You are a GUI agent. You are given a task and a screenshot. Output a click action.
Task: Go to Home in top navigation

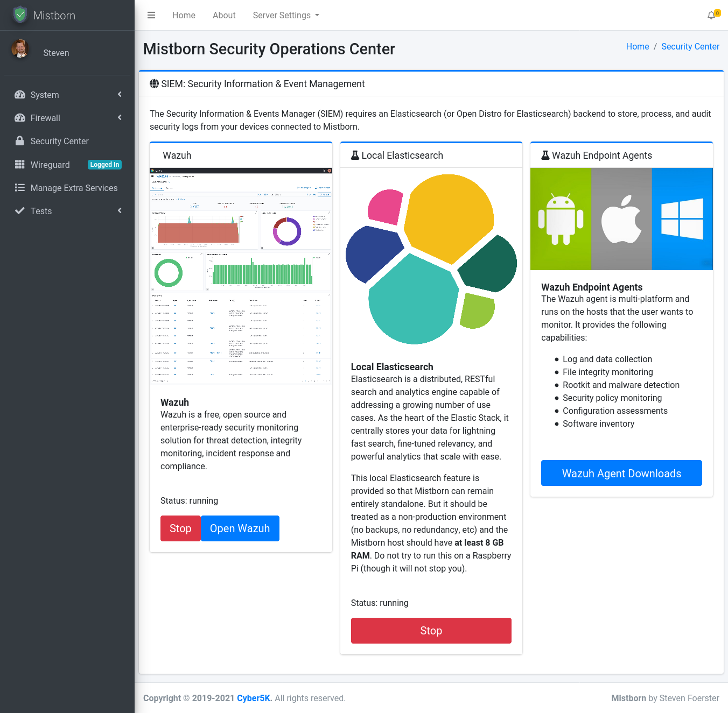184,15
